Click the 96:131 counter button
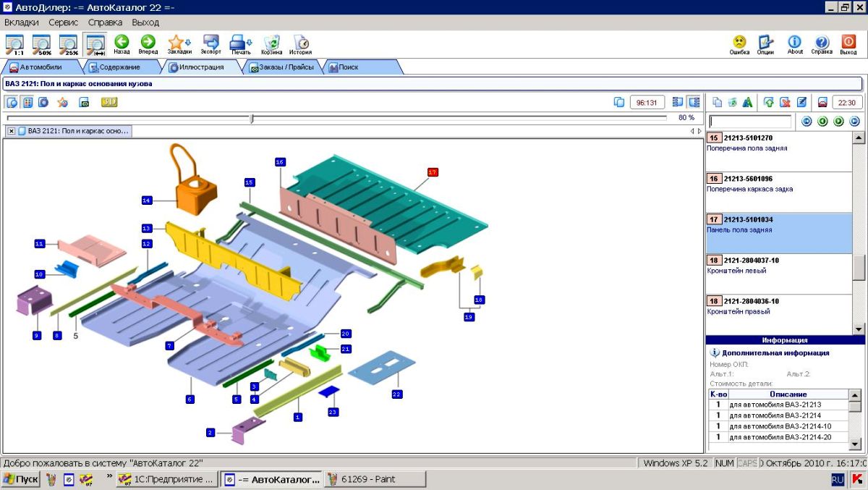 coord(647,102)
